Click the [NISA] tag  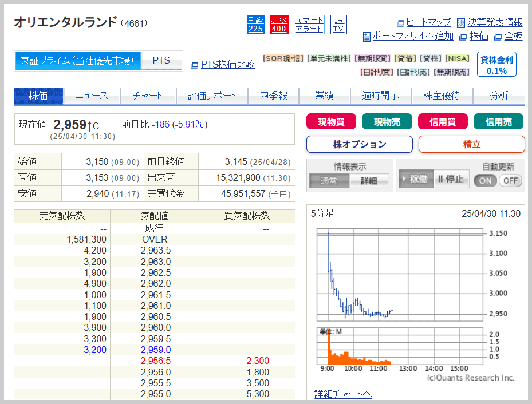click(x=457, y=58)
